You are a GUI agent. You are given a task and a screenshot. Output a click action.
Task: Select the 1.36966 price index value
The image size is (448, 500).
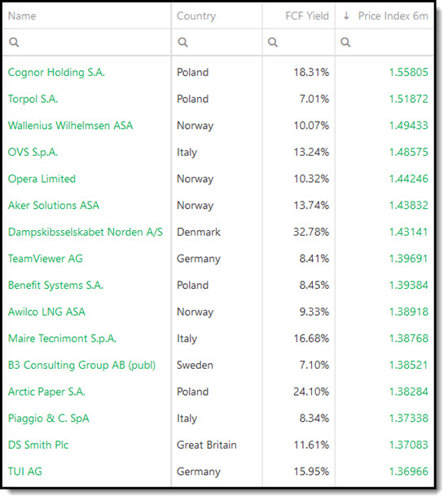coord(409,472)
